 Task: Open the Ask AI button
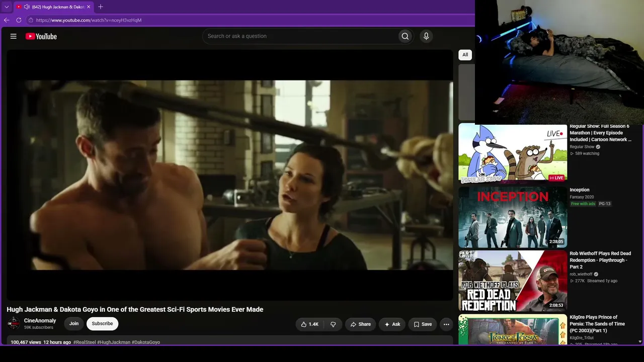tap(392, 324)
